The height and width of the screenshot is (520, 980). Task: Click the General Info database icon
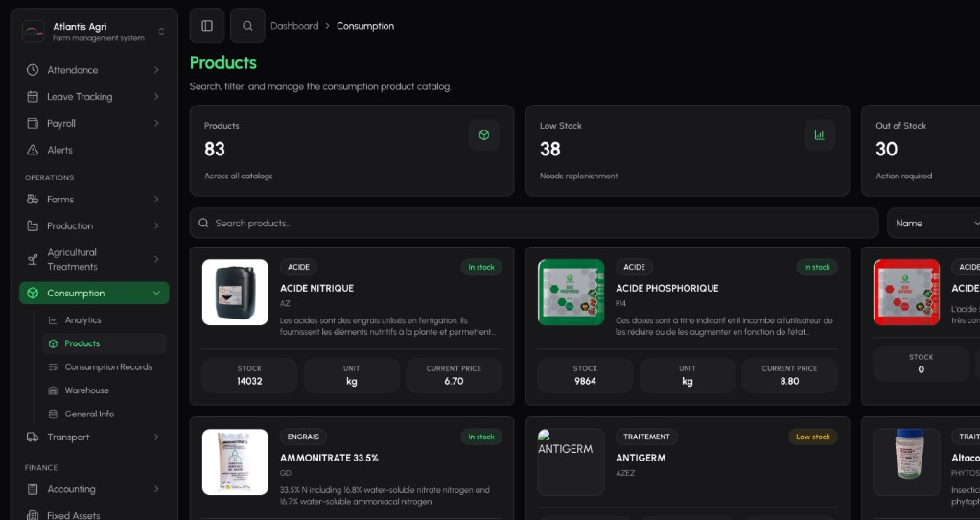pyautogui.click(x=53, y=414)
